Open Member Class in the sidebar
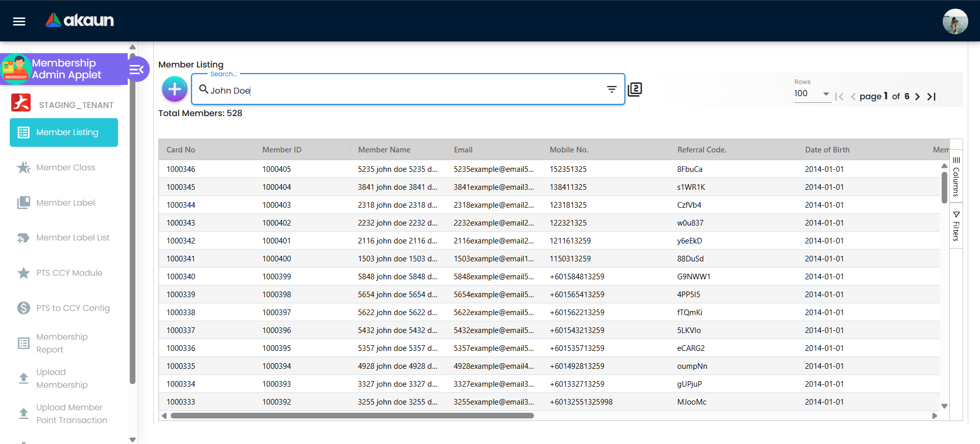The image size is (980, 444). [x=64, y=167]
